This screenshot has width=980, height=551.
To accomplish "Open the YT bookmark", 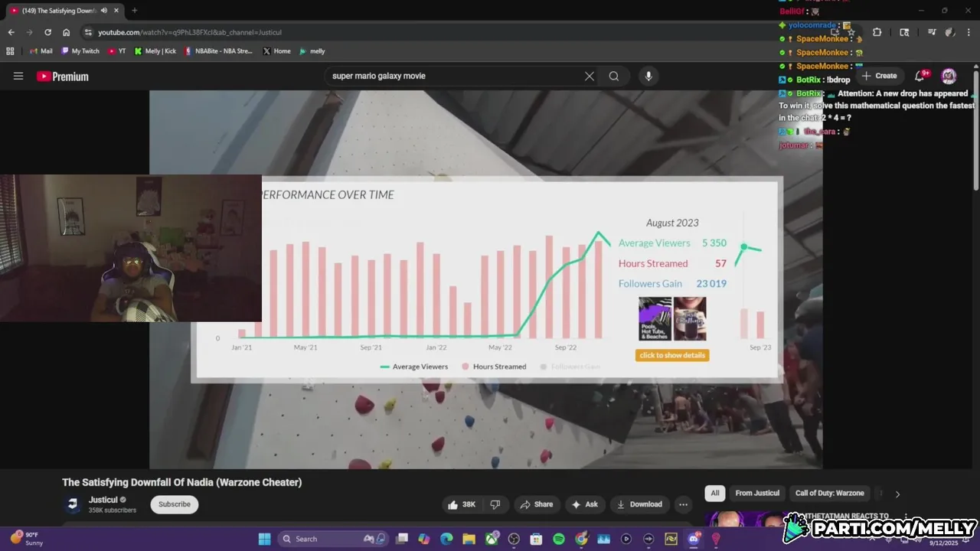I will [x=117, y=51].
